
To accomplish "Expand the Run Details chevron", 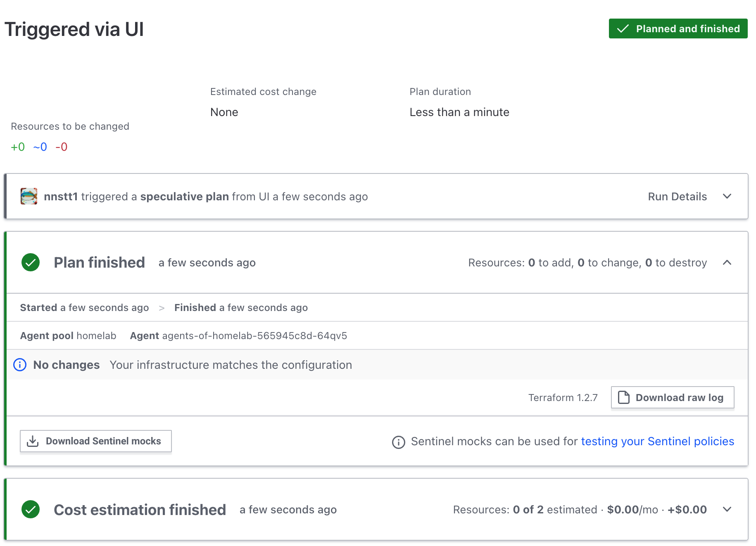I will [x=727, y=197].
